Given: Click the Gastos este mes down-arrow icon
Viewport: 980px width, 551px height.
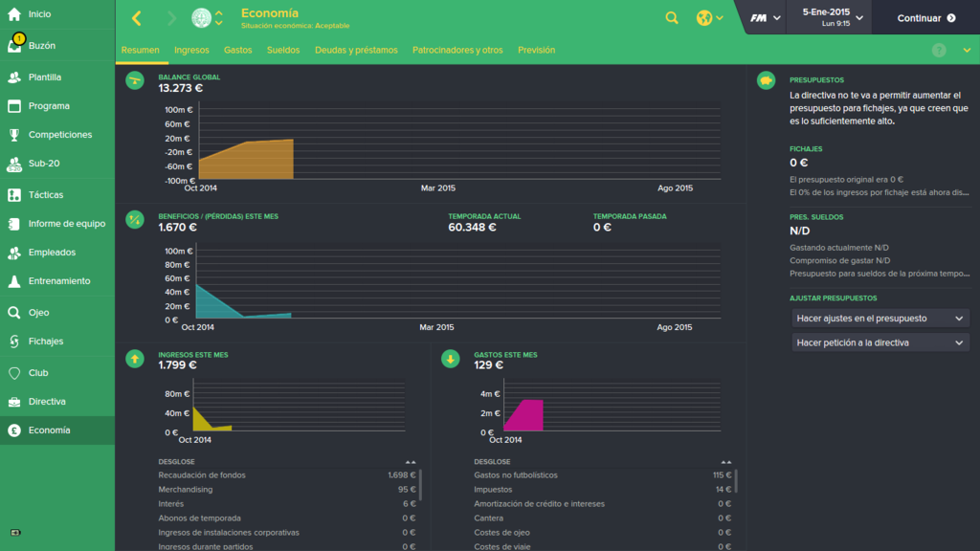Looking at the screenshot, I should pos(451,359).
